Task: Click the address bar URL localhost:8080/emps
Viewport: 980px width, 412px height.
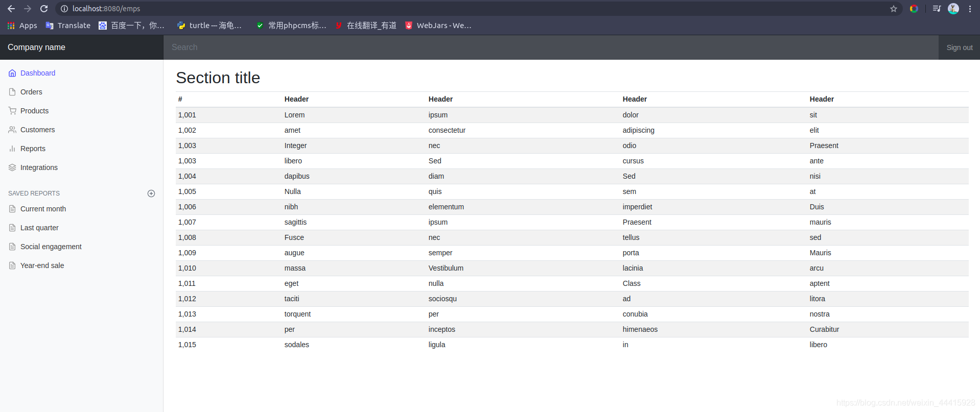Action: tap(106, 9)
